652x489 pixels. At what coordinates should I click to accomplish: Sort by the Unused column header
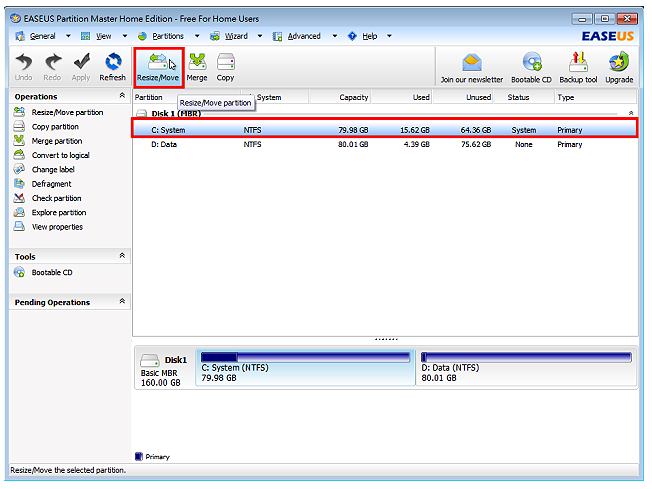[x=478, y=97]
